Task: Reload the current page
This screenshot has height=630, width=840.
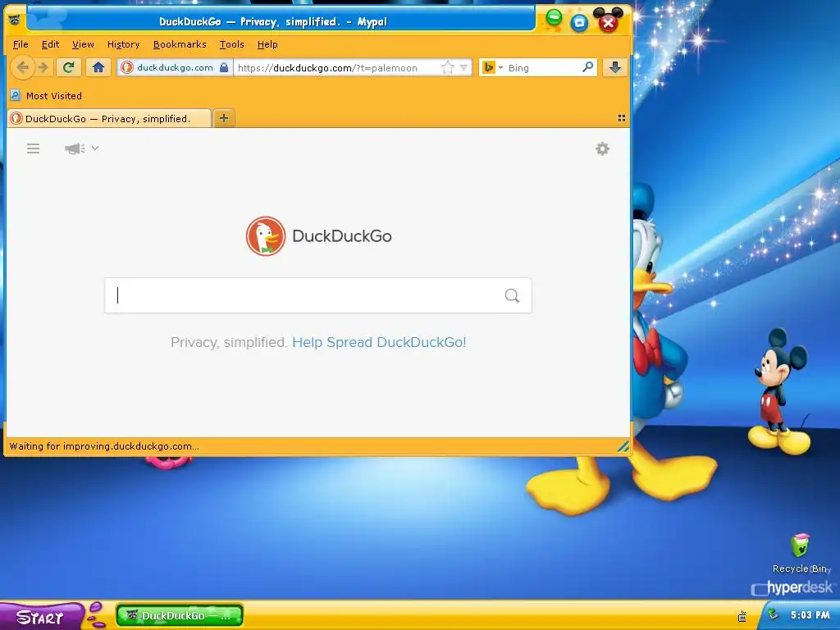Action: [x=69, y=67]
